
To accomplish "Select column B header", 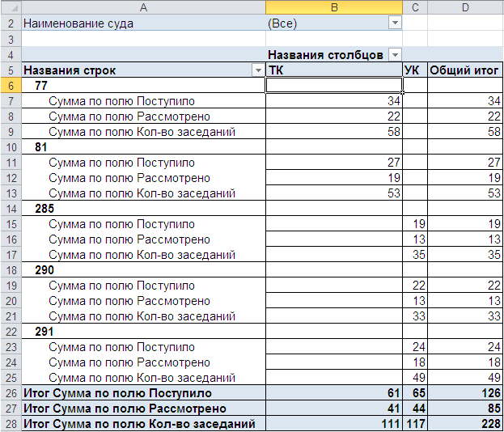I will [x=334, y=7].
